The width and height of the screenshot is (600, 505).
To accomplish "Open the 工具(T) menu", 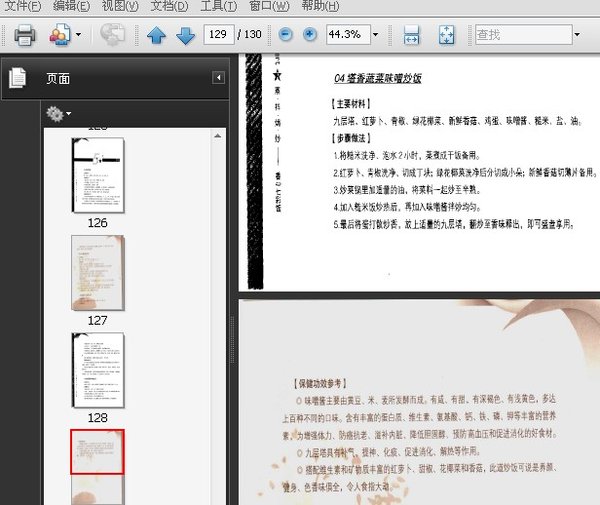I will click(x=218, y=6).
